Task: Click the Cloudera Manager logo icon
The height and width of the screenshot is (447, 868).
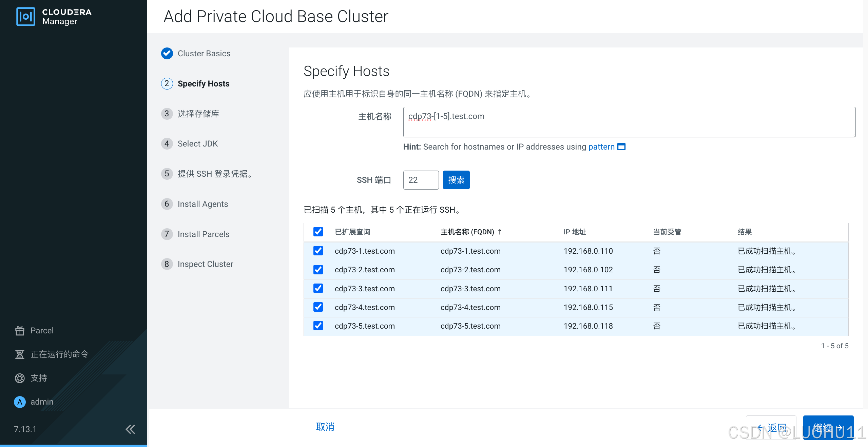Action: pyautogui.click(x=25, y=16)
